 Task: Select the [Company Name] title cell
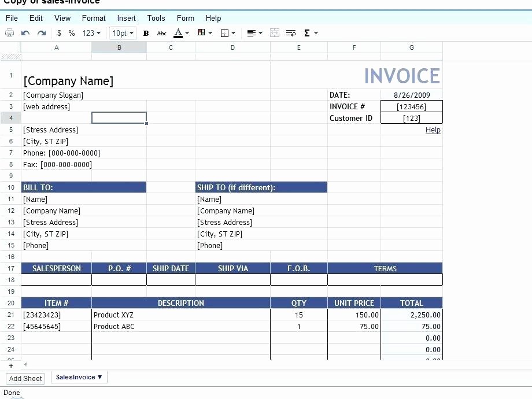tap(68, 81)
